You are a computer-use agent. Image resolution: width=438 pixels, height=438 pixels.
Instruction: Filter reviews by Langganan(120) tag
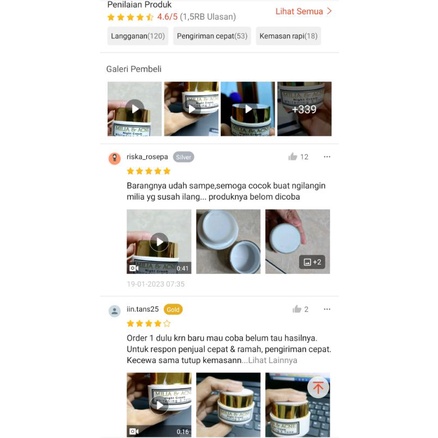click(x=138, y=36)
